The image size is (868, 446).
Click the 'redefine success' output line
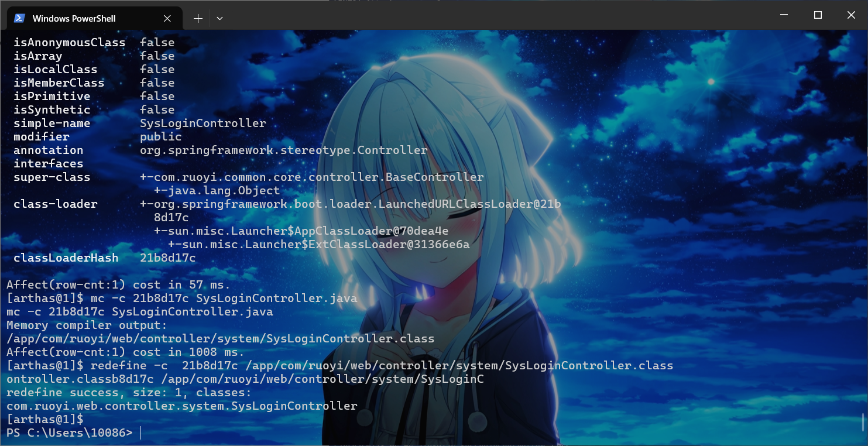(129, 393)
